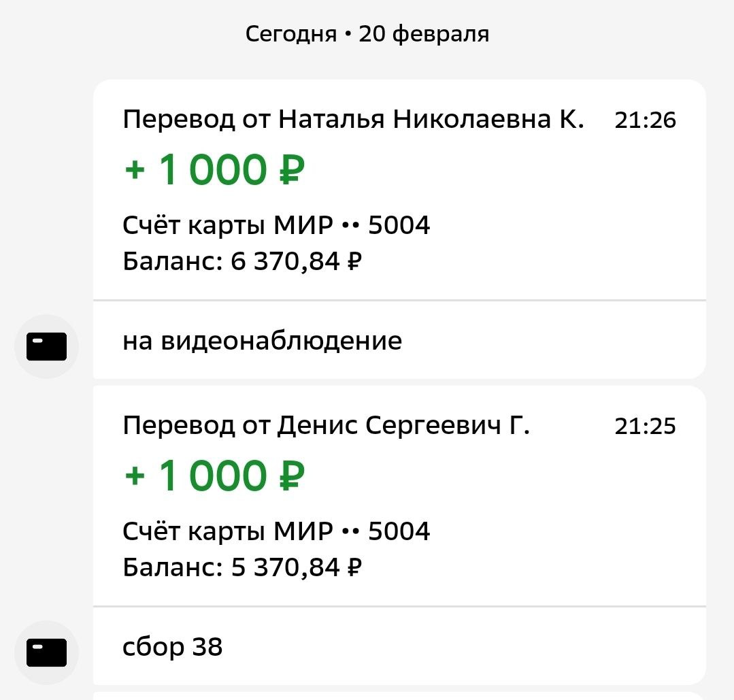Tap the green plus sign in Денис's transfer
This screenshot has height=700, width=734.
tap(135, 476)
